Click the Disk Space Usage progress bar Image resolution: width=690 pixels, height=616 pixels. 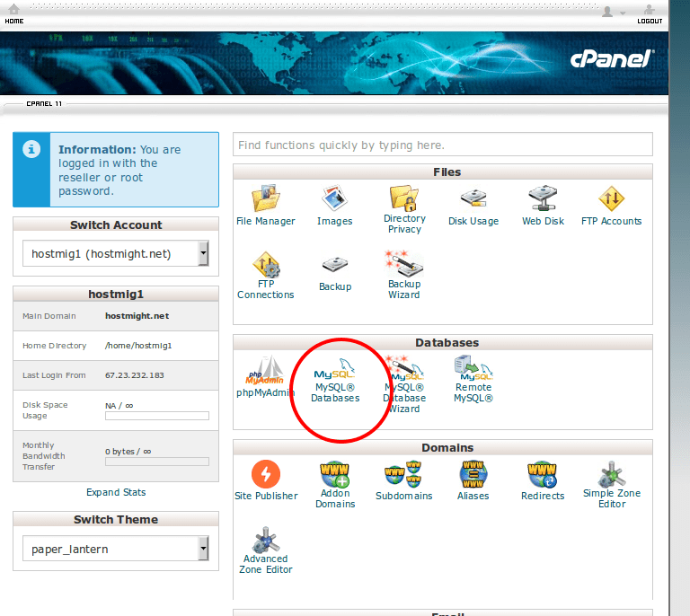(x=157, y=416)
